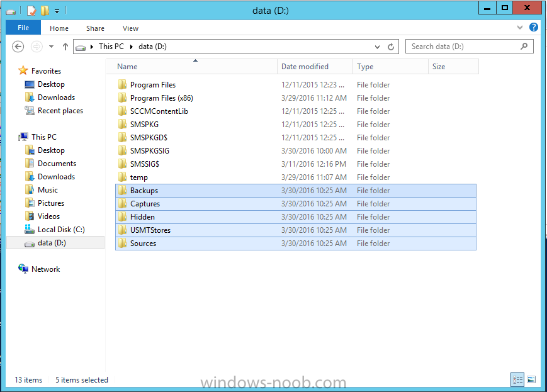Open the File menu

pyautogui.click(x=23, y=28)
